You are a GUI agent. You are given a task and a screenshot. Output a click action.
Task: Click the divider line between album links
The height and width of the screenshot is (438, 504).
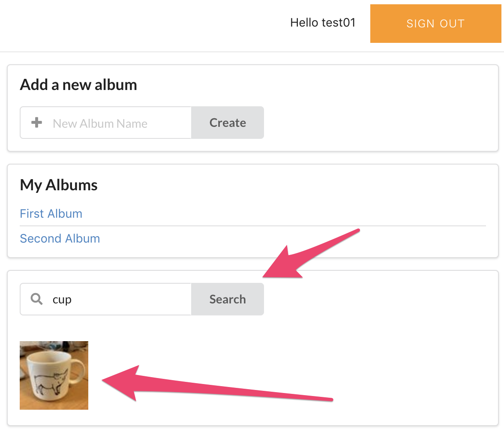253,226
